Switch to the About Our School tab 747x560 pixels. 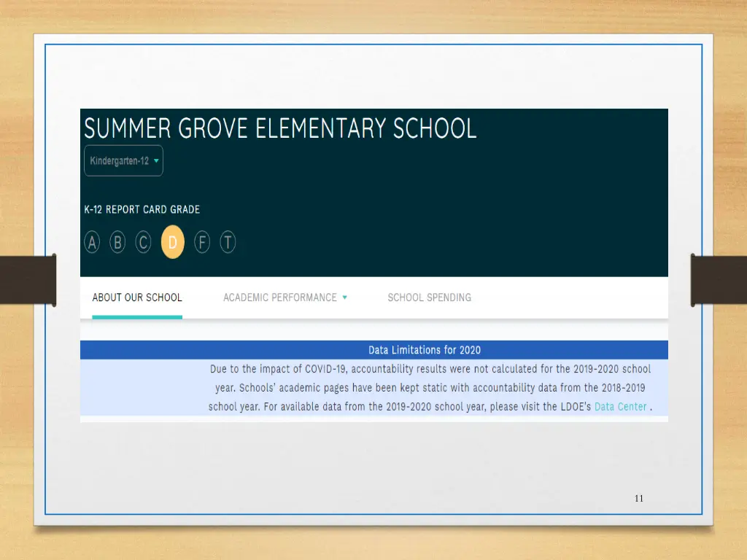136,297
